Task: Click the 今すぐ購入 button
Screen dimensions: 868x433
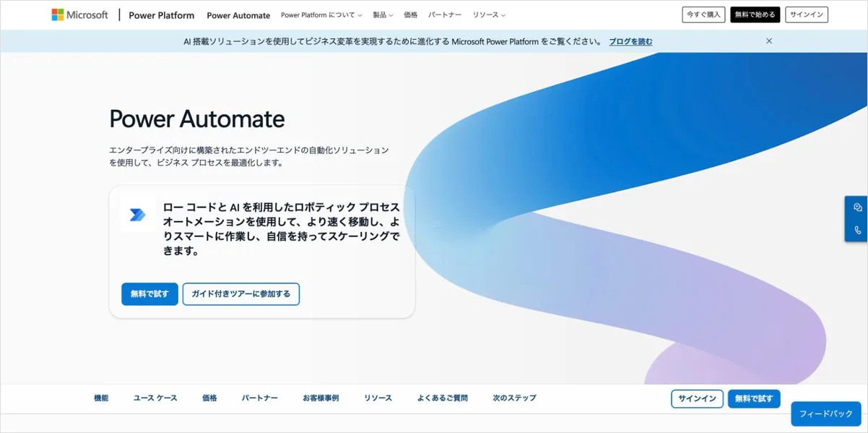Action: pos(703,14)
